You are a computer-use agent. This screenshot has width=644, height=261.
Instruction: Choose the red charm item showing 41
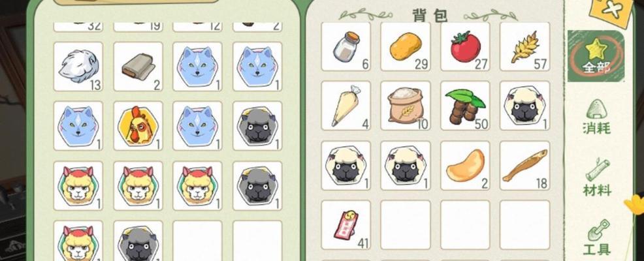(x=346, y=225)
